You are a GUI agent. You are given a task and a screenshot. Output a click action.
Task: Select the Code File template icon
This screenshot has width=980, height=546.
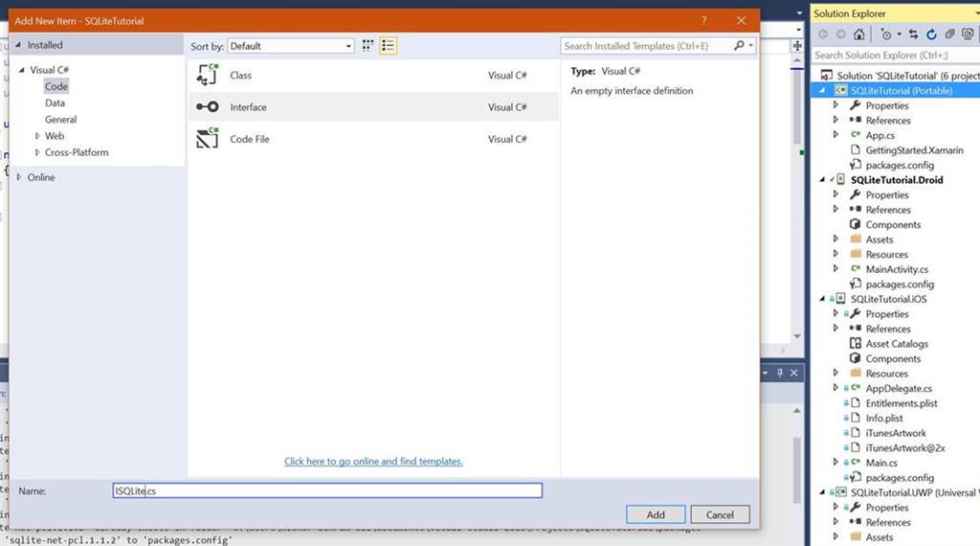pos(208,138)
